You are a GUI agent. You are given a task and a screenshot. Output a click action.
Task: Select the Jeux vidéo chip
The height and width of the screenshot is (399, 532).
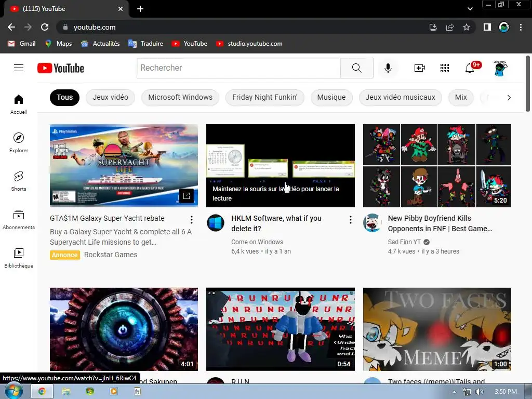[x=110, y=97]
